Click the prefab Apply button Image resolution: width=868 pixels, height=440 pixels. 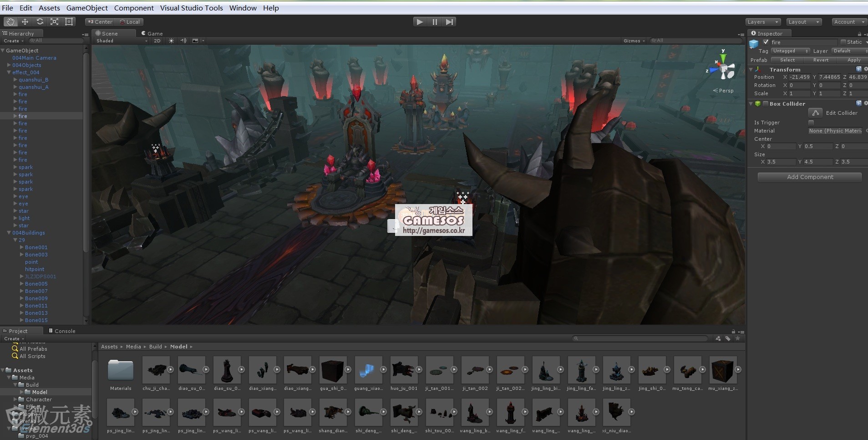(x=853, y=60)
